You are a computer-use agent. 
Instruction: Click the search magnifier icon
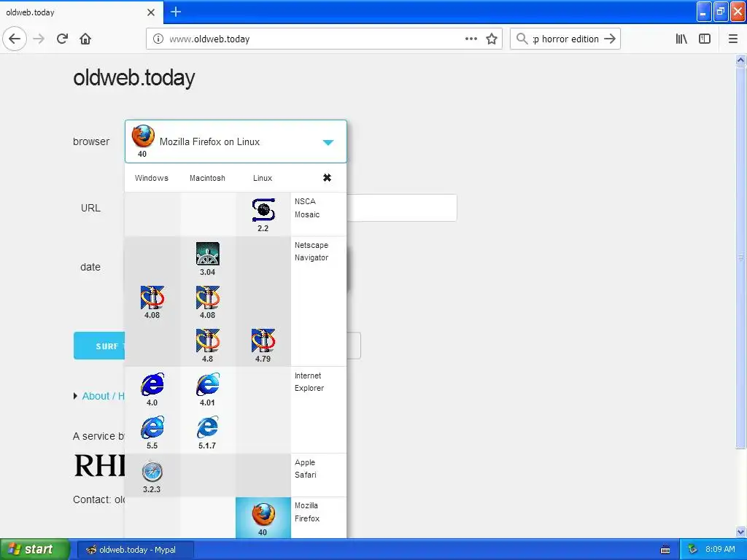pyautogui.click(x=522, y=39)
